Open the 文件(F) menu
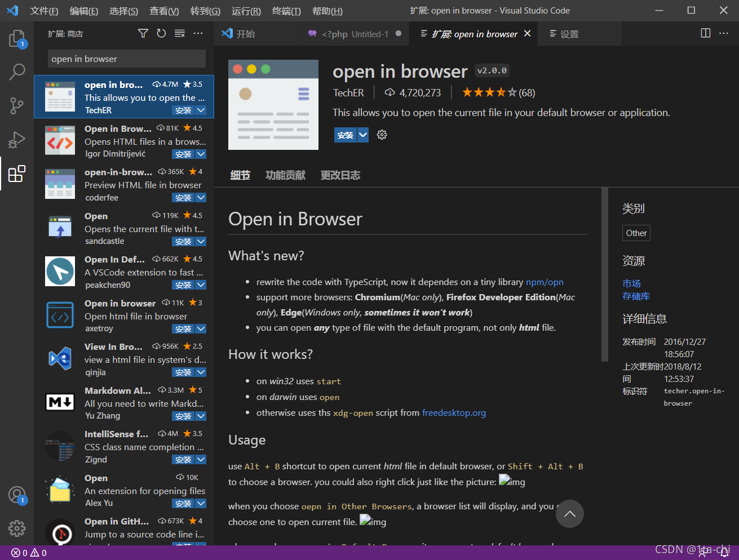739x560 pixels. coord(44,11)
